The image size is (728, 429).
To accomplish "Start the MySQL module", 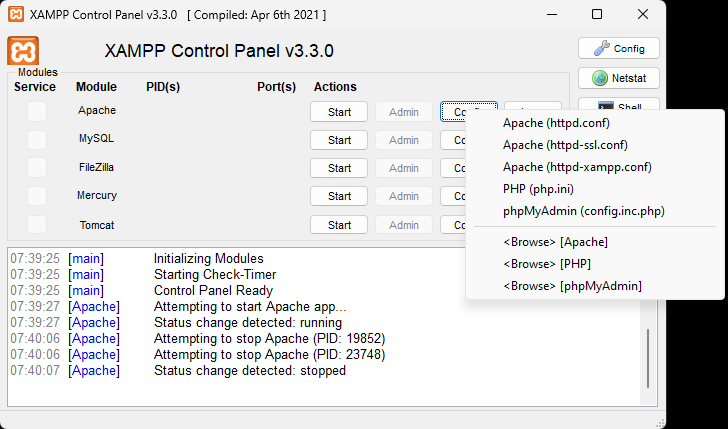I will (x=339, y=140).
